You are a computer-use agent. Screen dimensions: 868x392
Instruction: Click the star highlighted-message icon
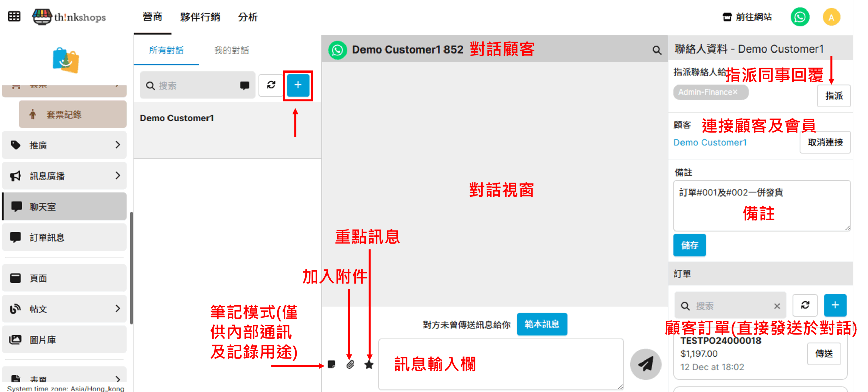click(x=369, y=365)
